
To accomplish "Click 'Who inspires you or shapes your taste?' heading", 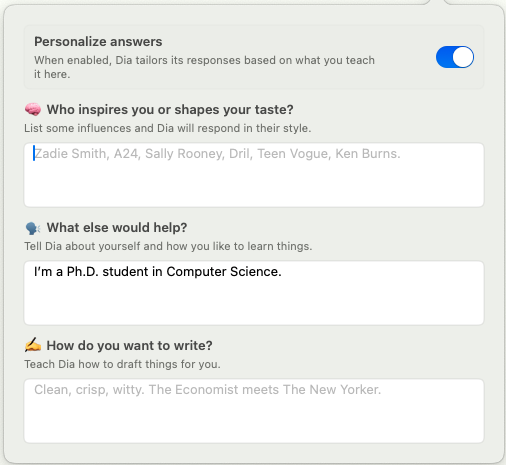I will 170,110.
